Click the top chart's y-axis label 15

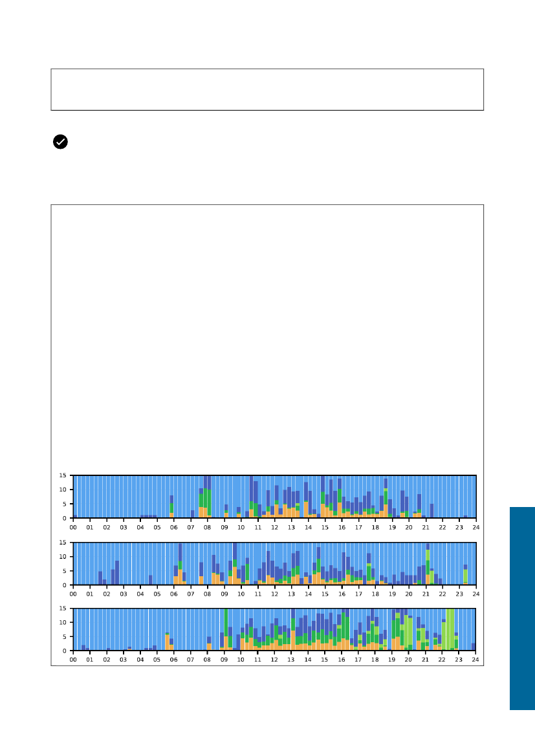tap(63, 475)
